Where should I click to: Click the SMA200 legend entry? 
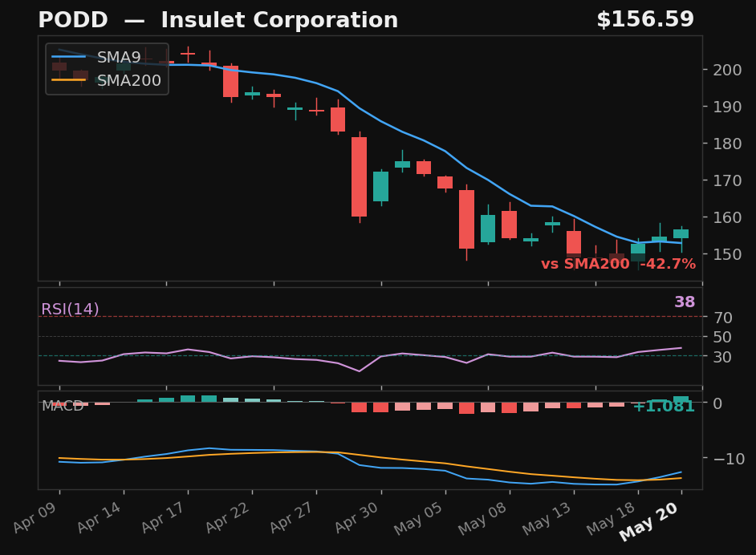click(107, 80)
